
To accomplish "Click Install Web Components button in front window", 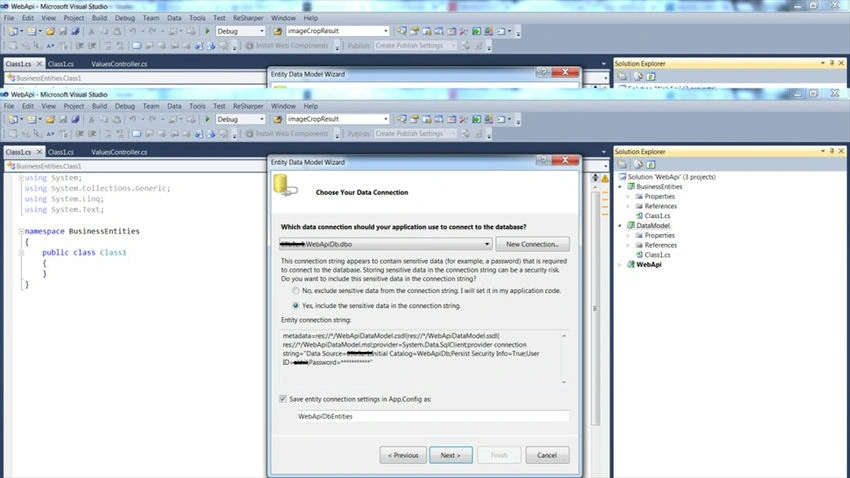I will (287, 133).
